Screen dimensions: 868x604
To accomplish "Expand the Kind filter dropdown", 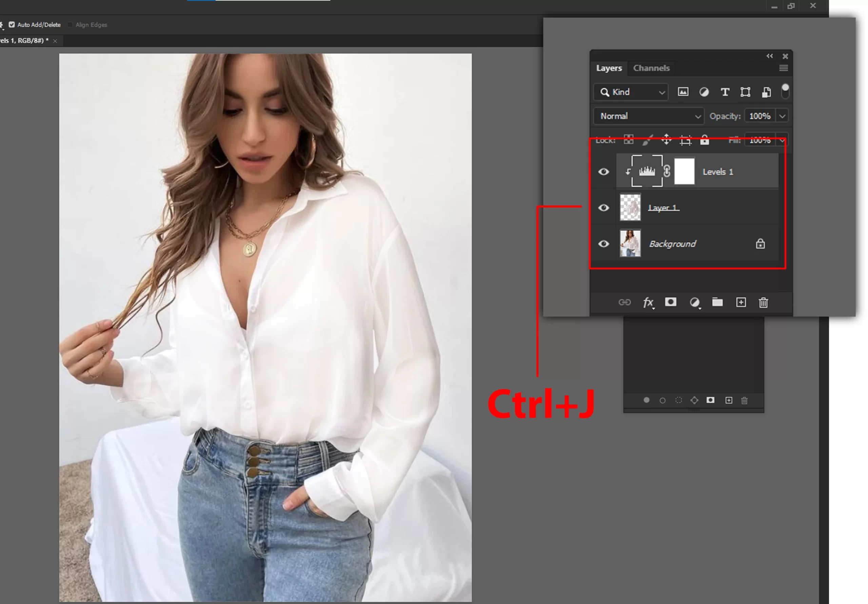I will 631,92.
